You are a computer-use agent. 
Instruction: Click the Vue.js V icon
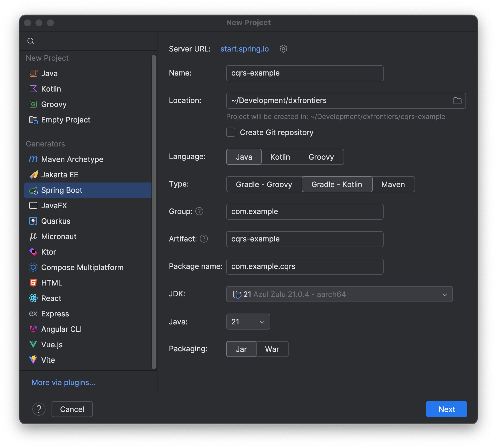(33, 344)
